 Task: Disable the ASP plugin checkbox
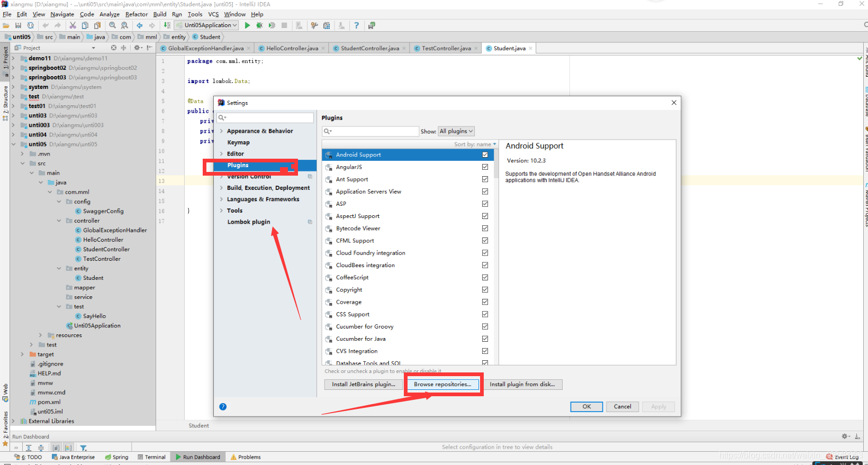click(x=485, y=204)
